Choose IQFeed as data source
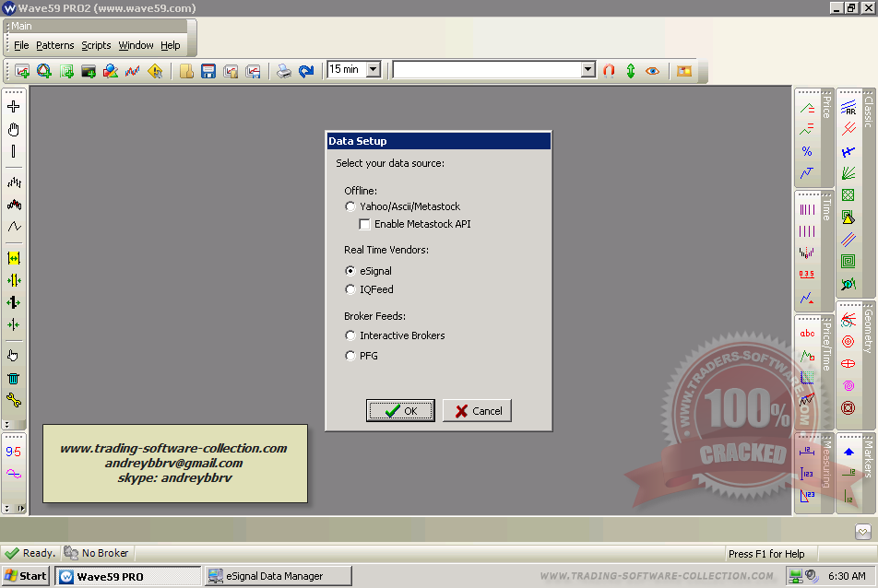 350,289
